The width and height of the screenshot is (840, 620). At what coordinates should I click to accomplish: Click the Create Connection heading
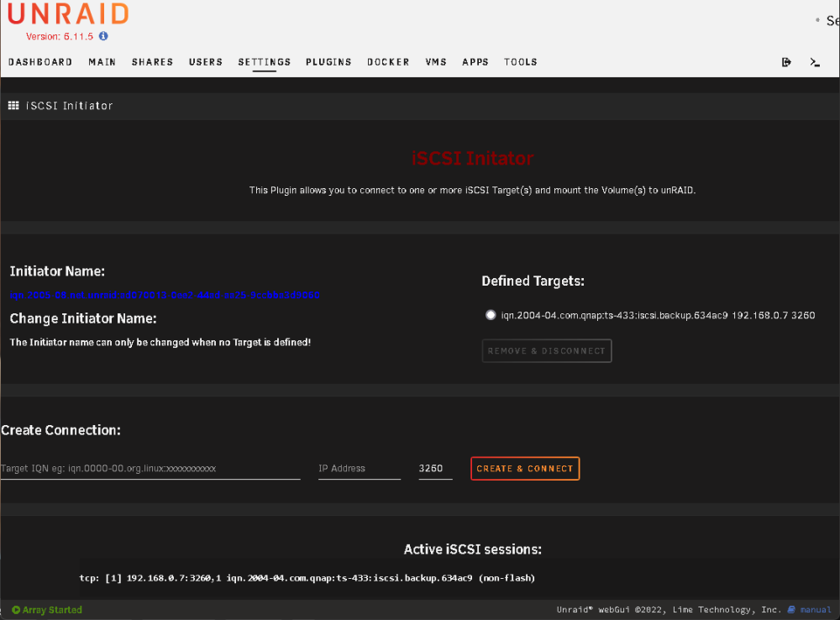pos(60,430)
